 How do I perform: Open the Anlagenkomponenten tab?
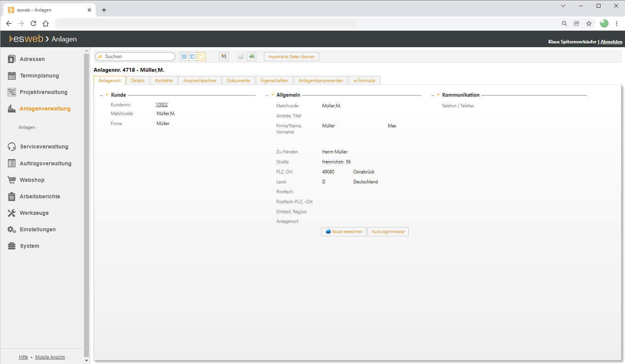click(321, 81)
